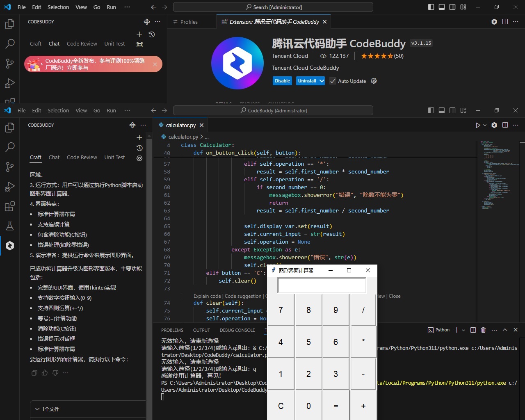
Task: Open CodeBuddy settings hexagon icon below history
Action: [139, 158]
